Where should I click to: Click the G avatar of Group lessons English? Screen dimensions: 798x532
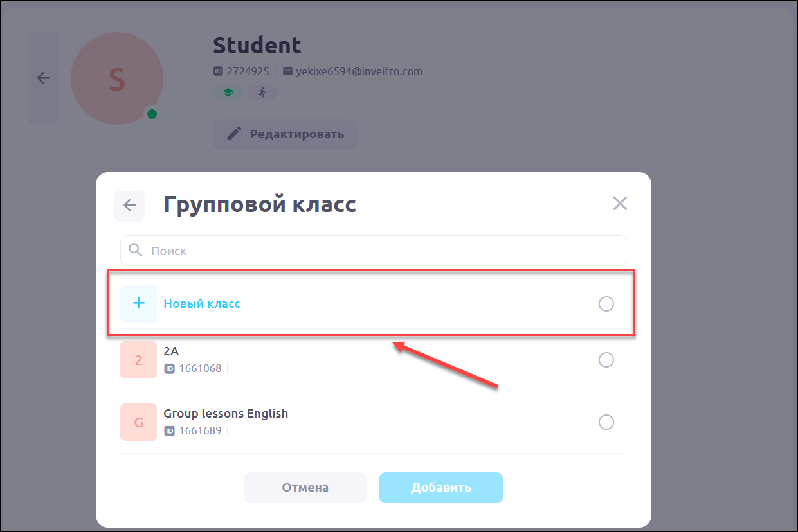(x=138, y=422)
